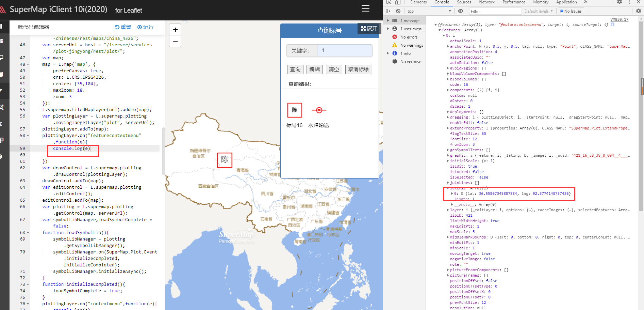Image resolution: width=644 pixels, height=310 pixels.
Task: Fold code at editor line 58
Action: (x=28, y=136)
